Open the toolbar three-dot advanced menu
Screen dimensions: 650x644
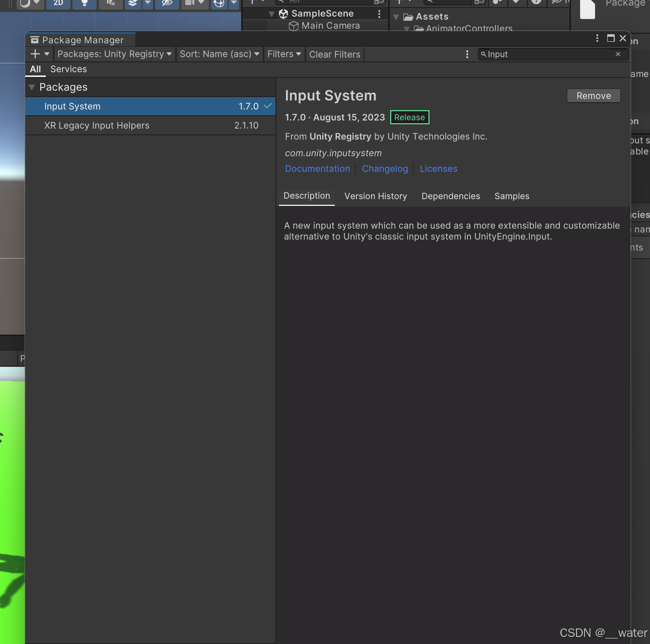467,54
